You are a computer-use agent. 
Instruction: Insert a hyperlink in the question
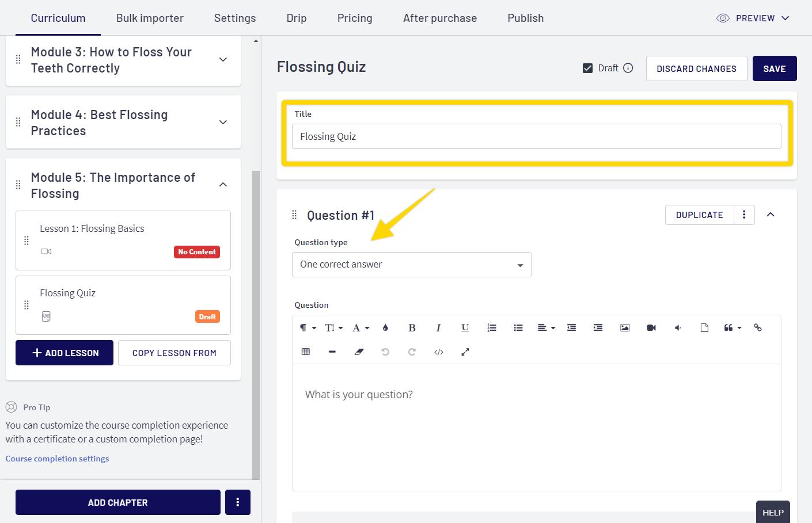pyautogui.click(x=758, y=328)
